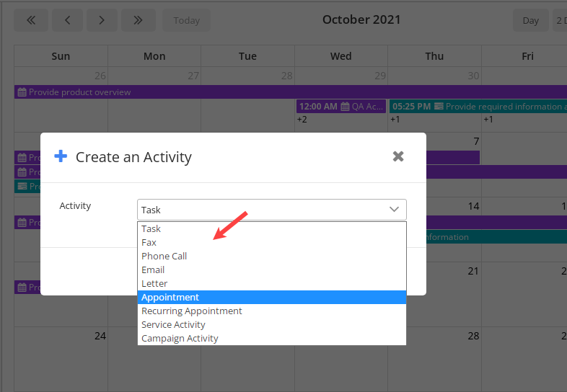Select Task from the activity list
Image resolution: width=567 pixels, height=392 pixels.
pyautogui.click(x=151, y=228)
